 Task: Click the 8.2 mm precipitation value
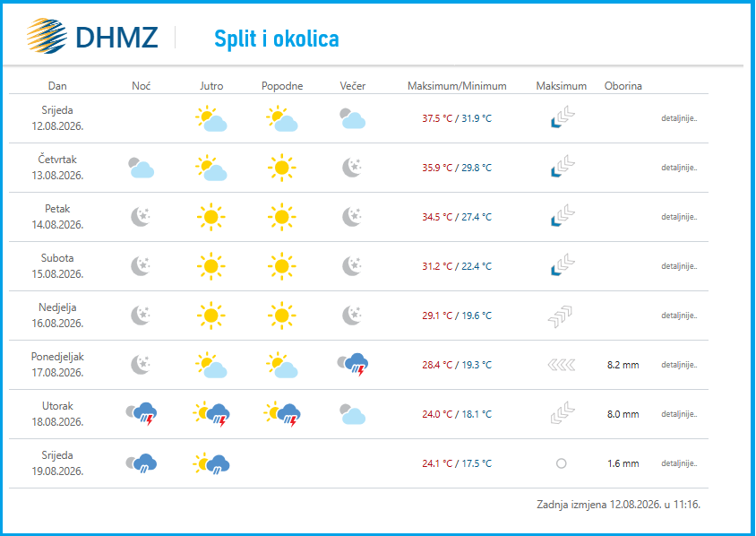click(623, 365)
